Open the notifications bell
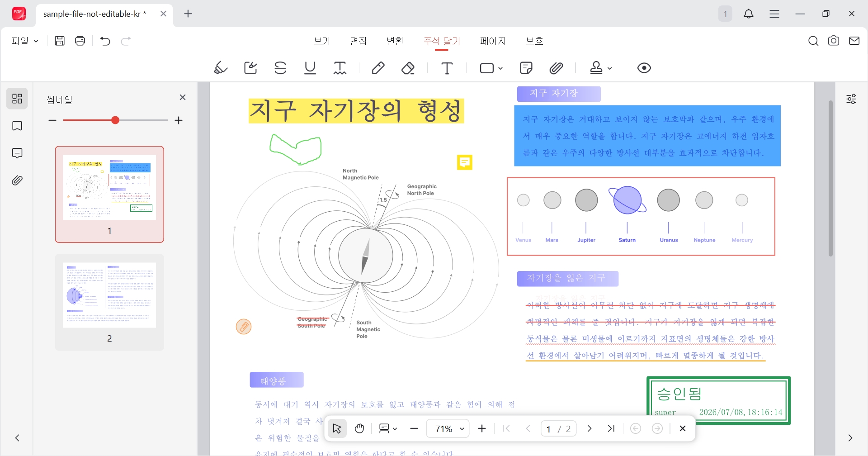This screenshot has width=868, height=456. click(749, 14)
